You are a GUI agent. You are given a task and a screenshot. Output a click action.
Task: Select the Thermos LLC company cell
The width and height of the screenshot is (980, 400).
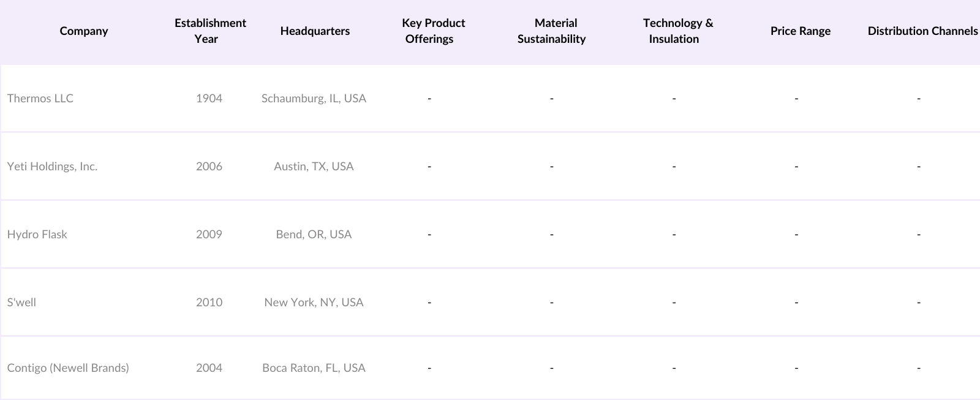pyautogui.click(x=40, y=99)
